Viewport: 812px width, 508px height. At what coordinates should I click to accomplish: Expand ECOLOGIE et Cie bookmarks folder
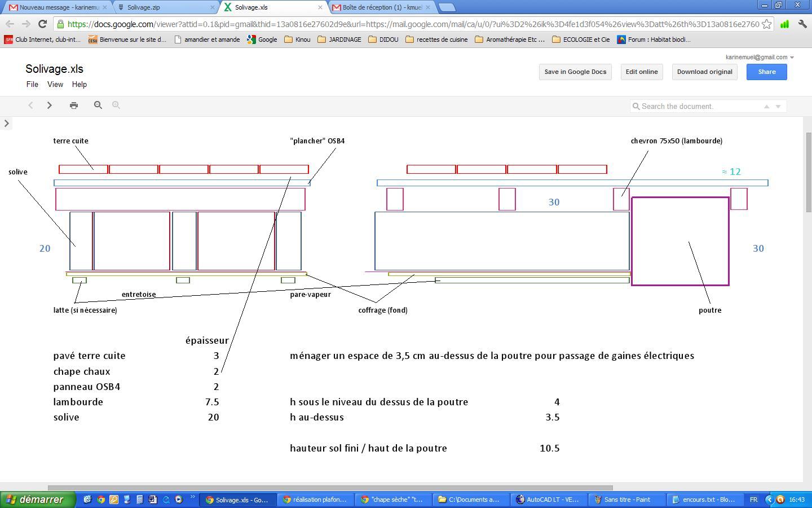pos(581,40)
